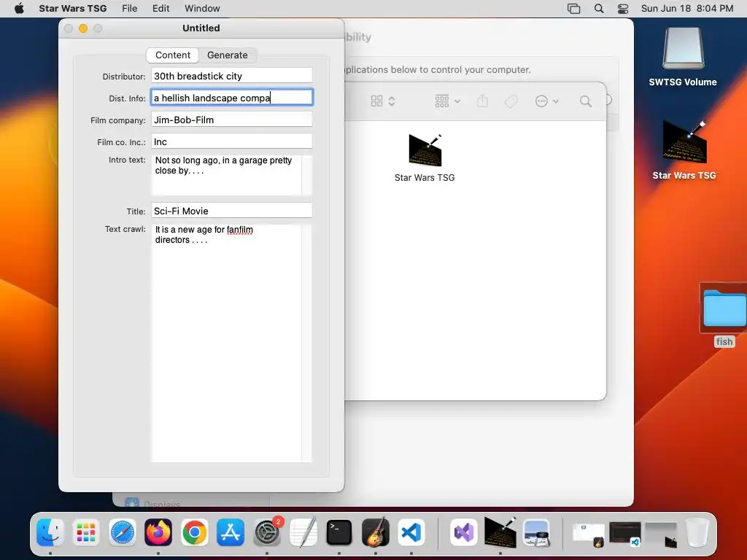Click inside the Intro text area

(226, 175)
